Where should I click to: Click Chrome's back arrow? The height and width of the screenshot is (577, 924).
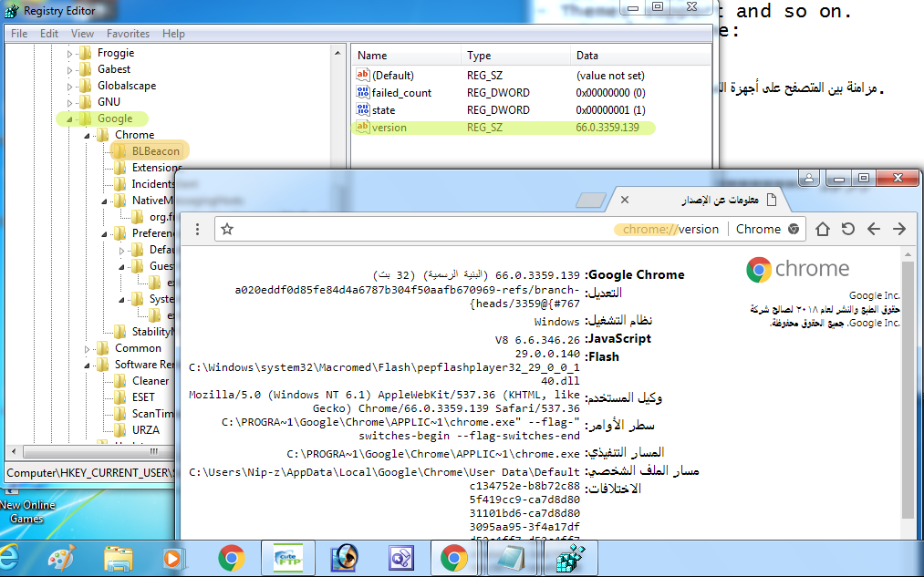(873, 229)
